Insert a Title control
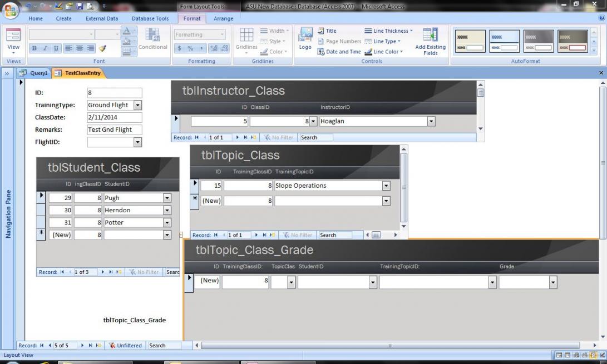 [327, 31]
